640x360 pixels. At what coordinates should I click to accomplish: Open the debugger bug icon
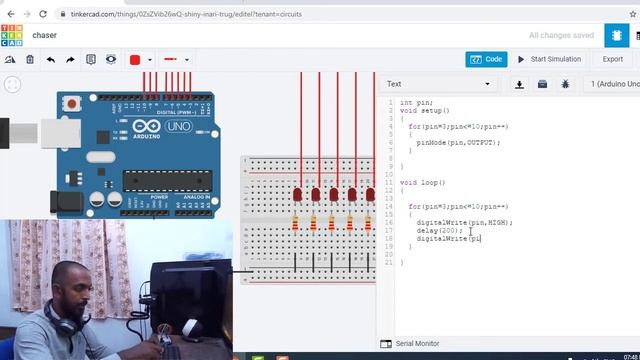click(565, 84)
